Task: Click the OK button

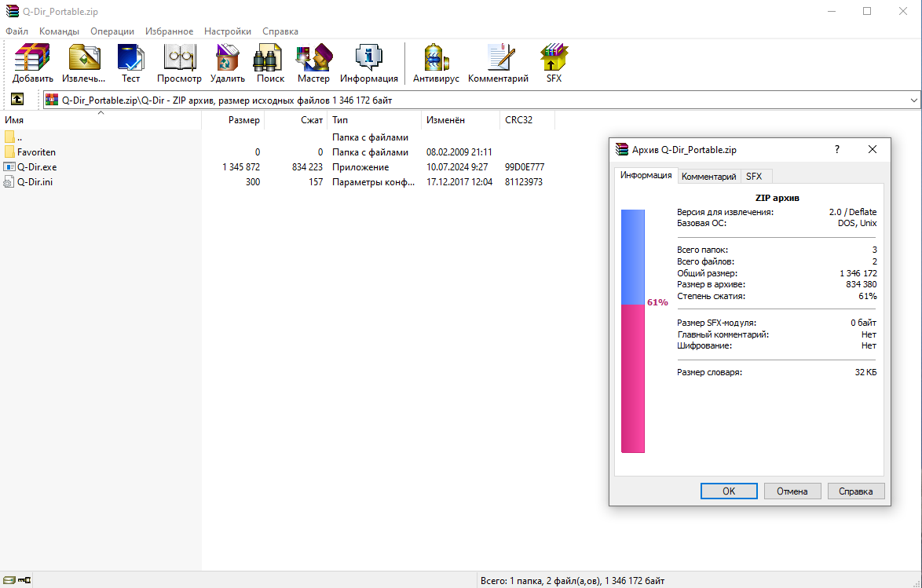Action: [x=729, y=491]
